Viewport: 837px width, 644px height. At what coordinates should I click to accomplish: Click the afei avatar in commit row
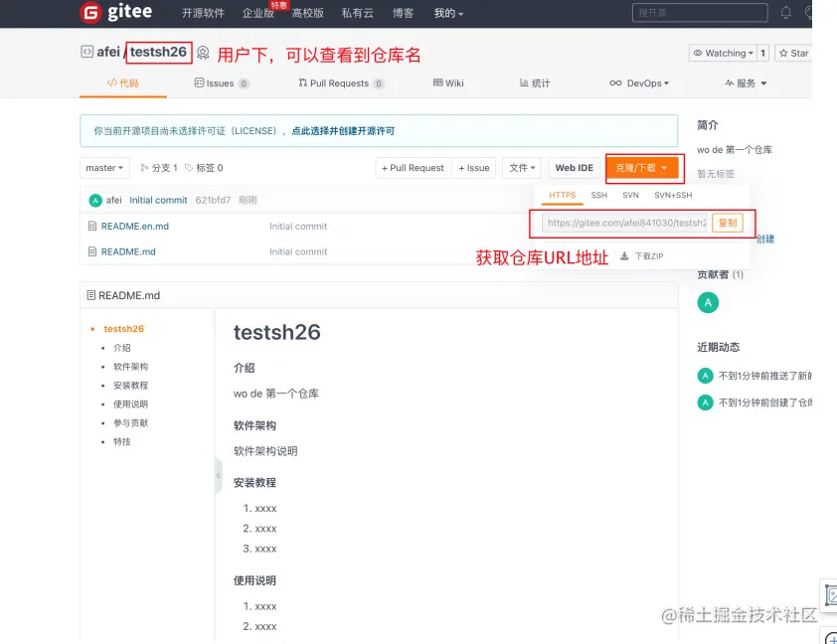click(x=95, y=201)
